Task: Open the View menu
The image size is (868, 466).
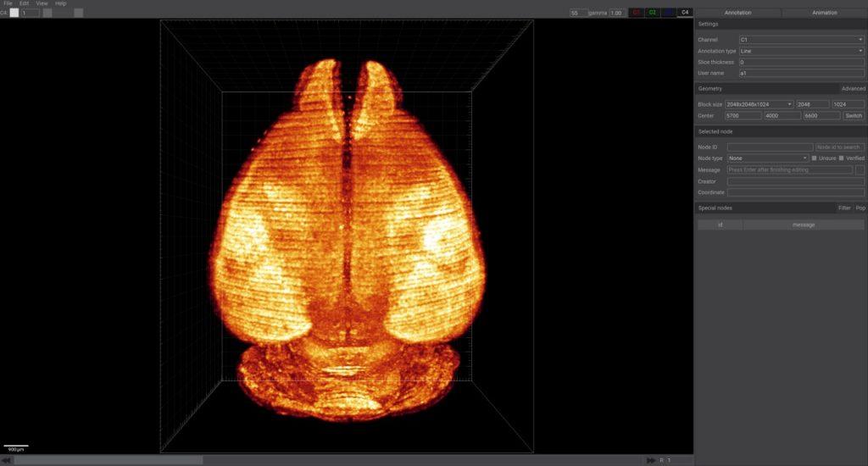Action: [42, 3]
